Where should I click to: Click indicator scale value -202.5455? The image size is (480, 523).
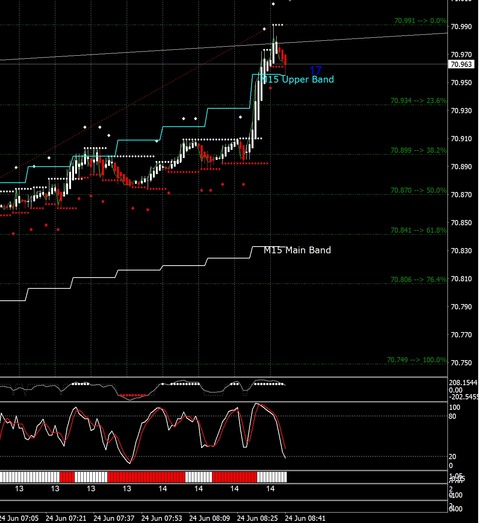(463, 397)
